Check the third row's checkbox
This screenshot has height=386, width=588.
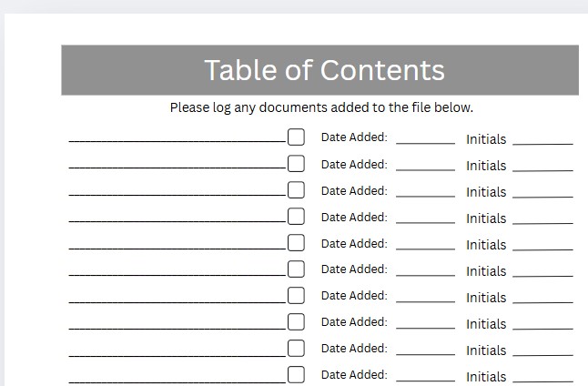(x=296, y=189)
